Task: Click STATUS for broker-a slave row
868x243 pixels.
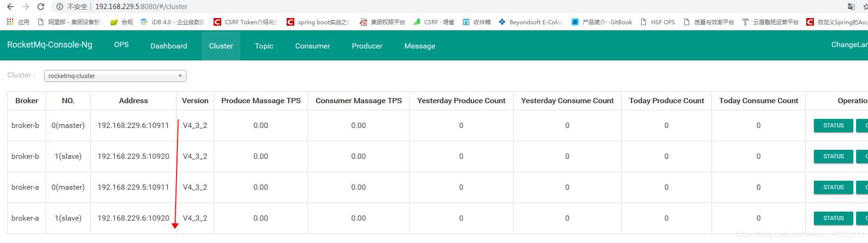Action: pyautogui.click(x=833, y=218)
